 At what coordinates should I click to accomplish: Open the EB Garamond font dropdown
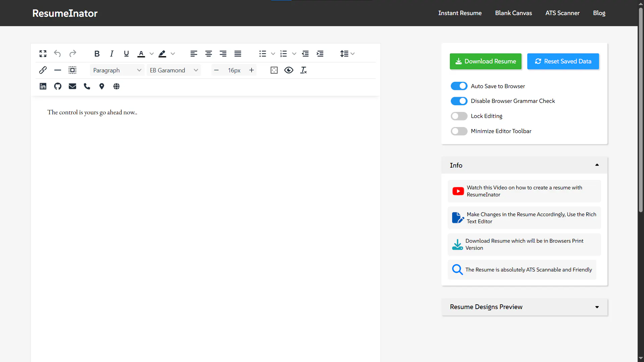[x=174, y=70]
